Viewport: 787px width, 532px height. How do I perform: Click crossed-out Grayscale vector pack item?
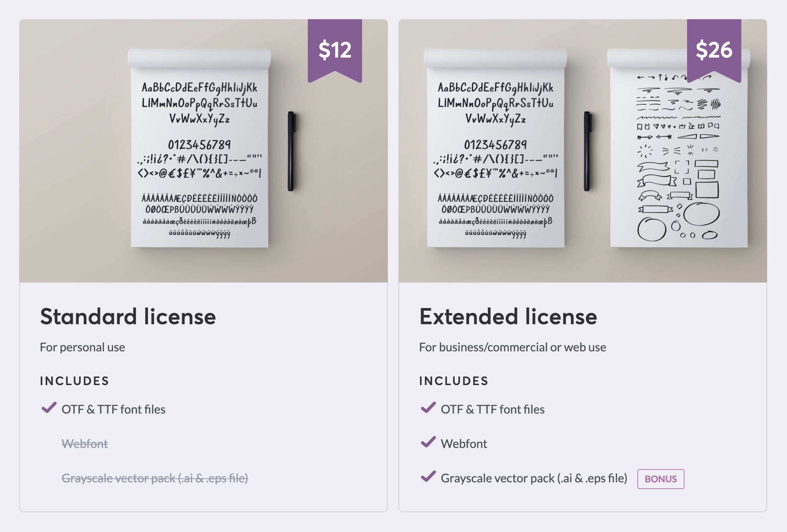click(155, 478)
